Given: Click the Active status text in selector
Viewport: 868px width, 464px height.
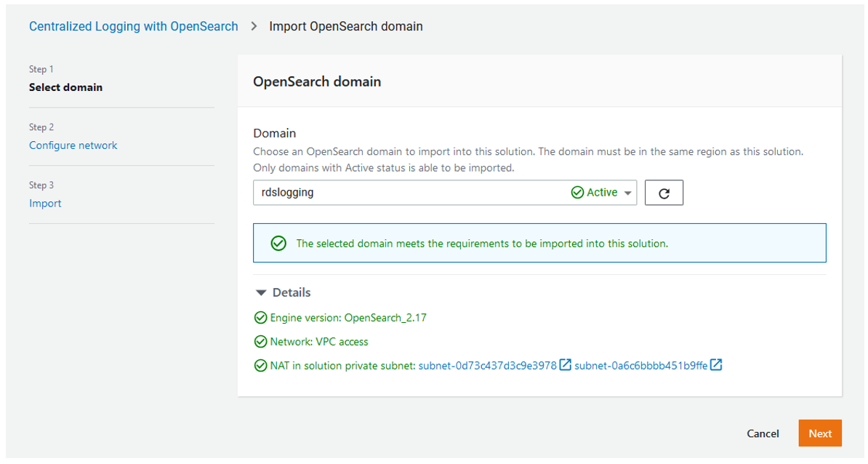Looking at the screenshot, I should pos(602,192).
